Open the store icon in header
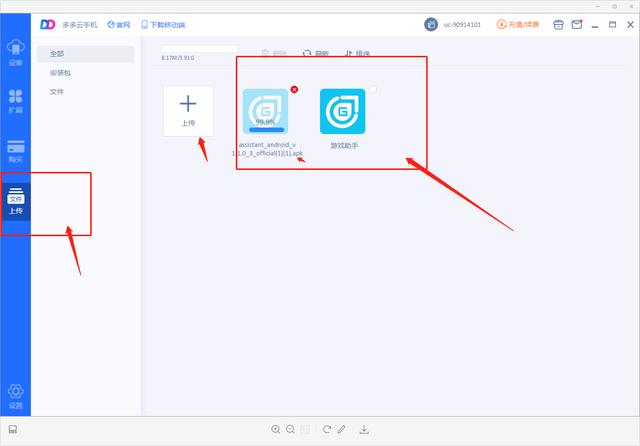This screenshot has width=640, height=446. point(558,25)
